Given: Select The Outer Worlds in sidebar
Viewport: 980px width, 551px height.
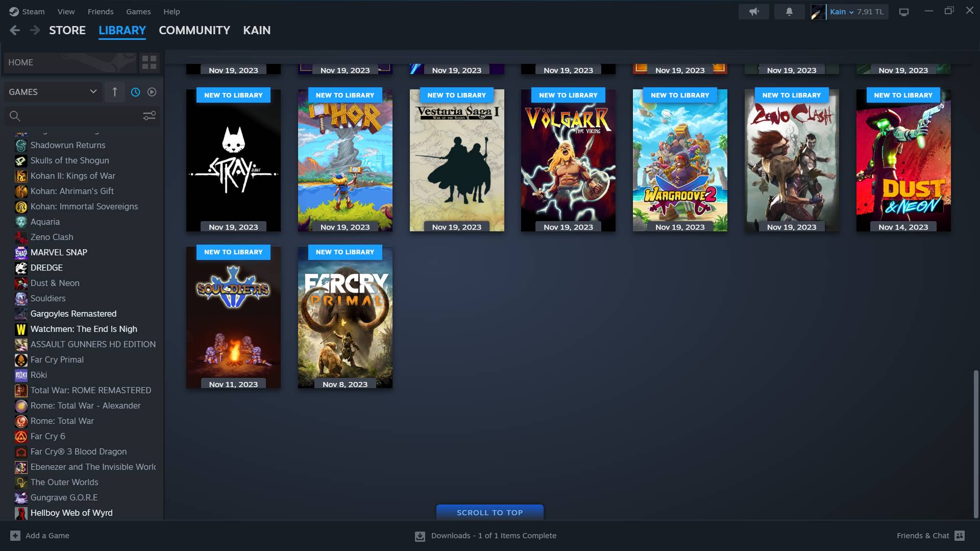Looking at the screenshot, I should 64,482.
